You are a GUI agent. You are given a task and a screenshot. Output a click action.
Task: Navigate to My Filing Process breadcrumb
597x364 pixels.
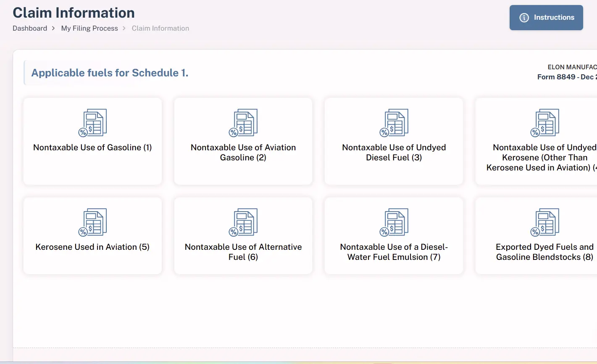coord(89,29)
